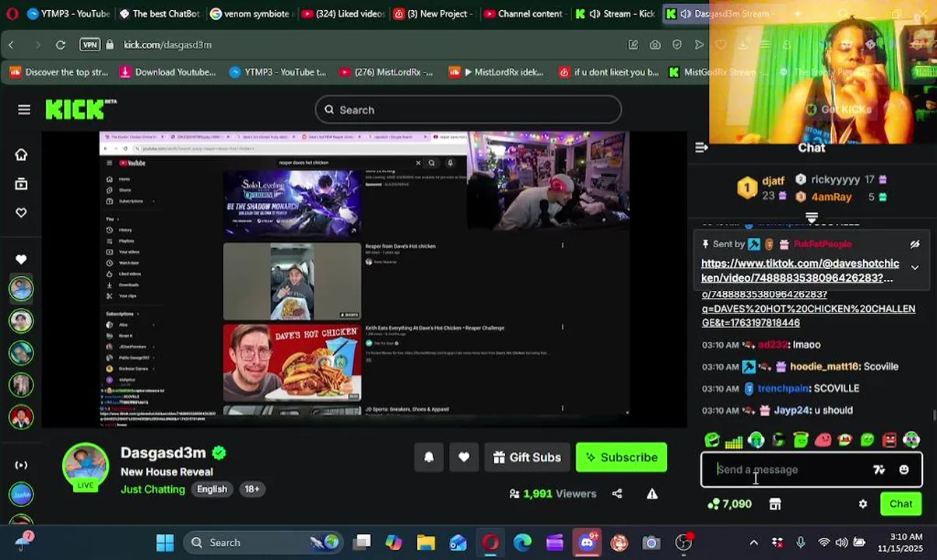Pick the first green emote in quick bar

click(x=712, y=440)
